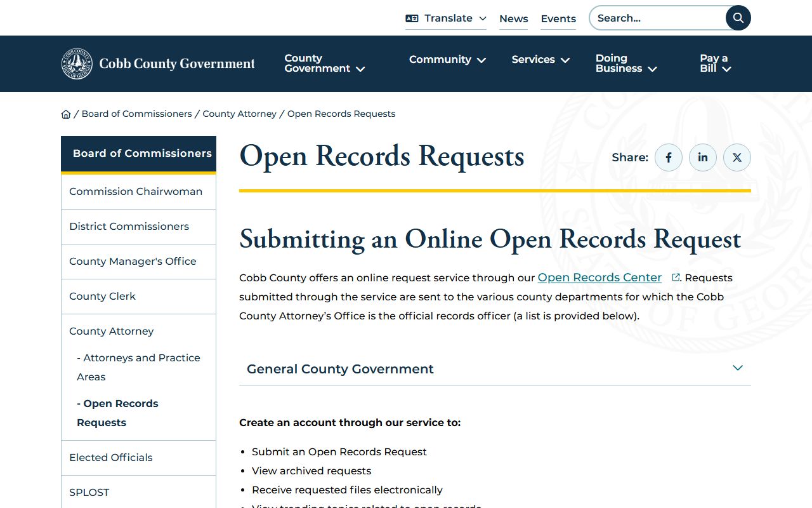The image size is (812, 508).
Task: Select Commission Chairwoman in sidebar
Action: 138,191
